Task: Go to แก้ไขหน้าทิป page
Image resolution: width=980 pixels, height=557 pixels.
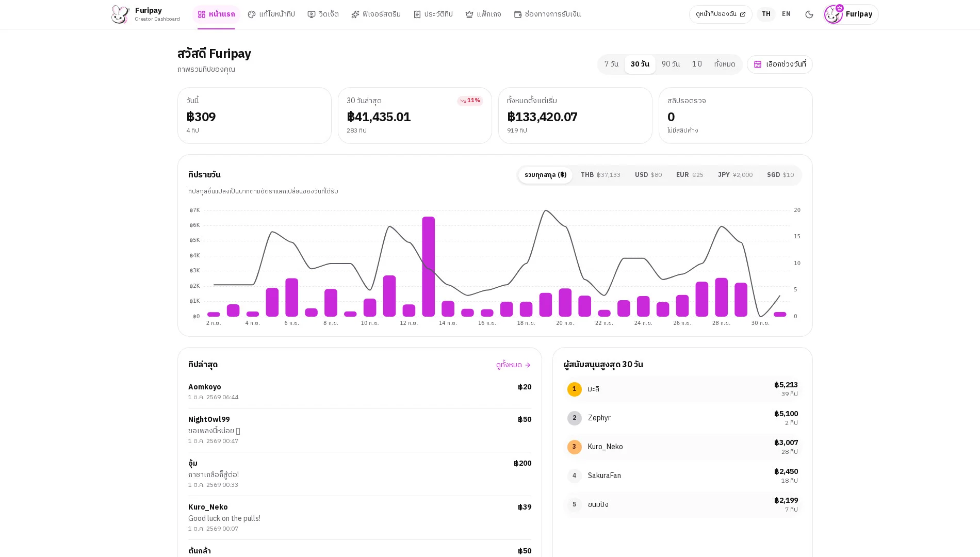Action: 271,14
